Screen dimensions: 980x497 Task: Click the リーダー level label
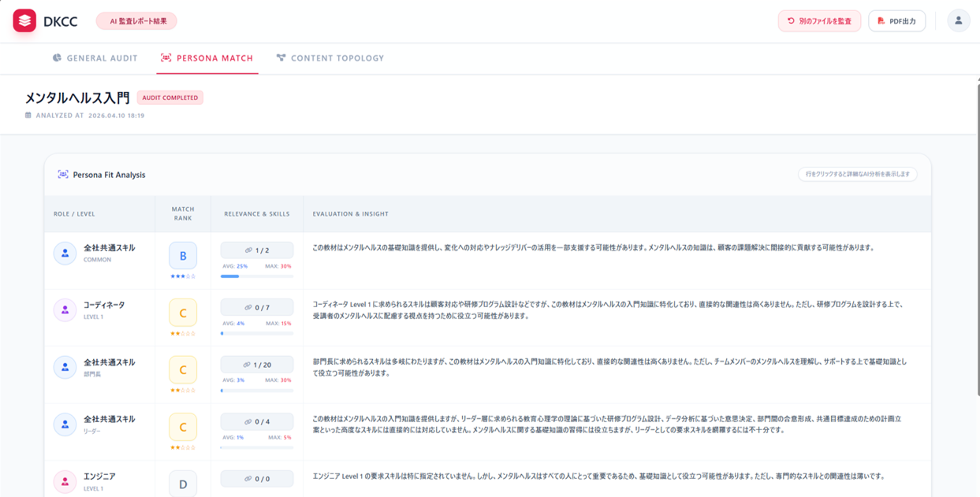tap(92, 432)
